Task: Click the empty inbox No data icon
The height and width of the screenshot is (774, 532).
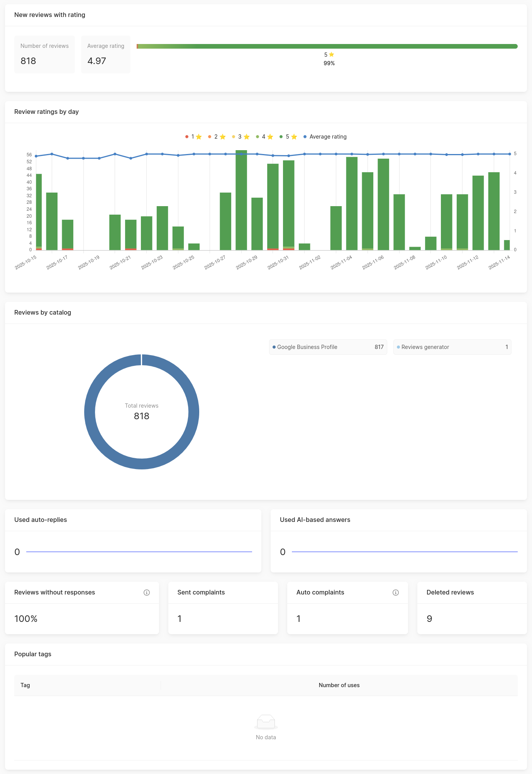Action: point(266,721)
